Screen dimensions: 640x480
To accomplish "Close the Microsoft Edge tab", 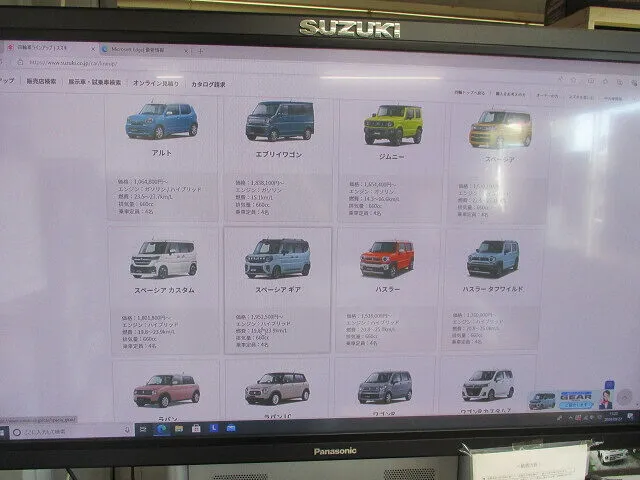I will 186,51.
